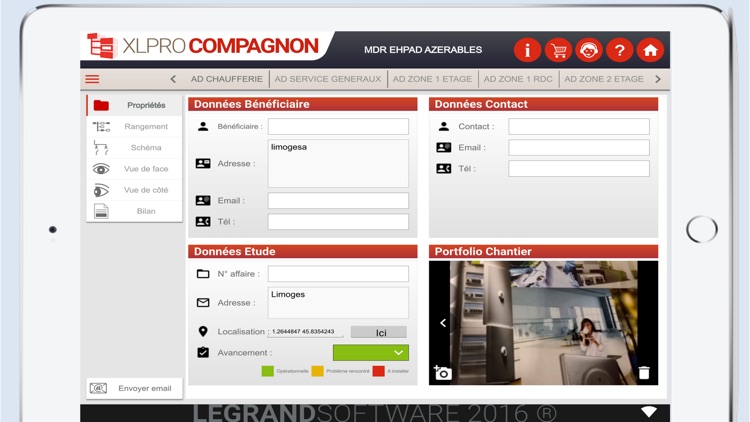Click the Bénéficiaire name input field
Screen dimensions: 750x422
pos(338,126)
